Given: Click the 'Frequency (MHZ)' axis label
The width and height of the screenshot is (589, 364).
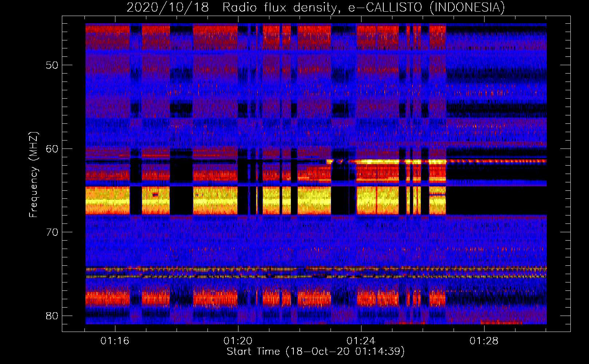Looking at the screenshot, I should [33, 174].
